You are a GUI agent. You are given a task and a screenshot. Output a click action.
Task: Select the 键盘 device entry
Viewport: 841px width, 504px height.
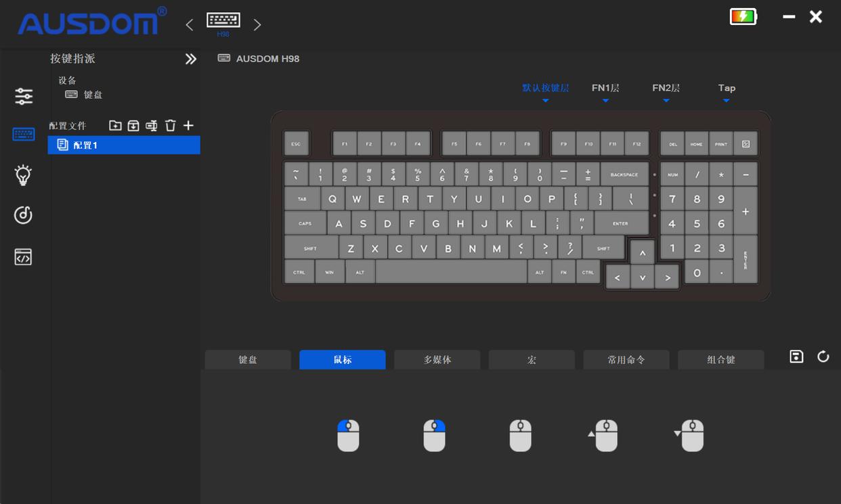tap(84, 95)
